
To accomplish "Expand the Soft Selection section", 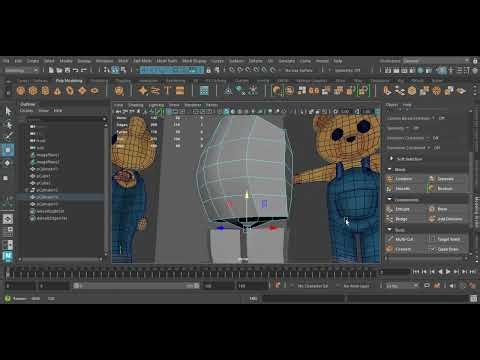I will [x=391, y=159].
